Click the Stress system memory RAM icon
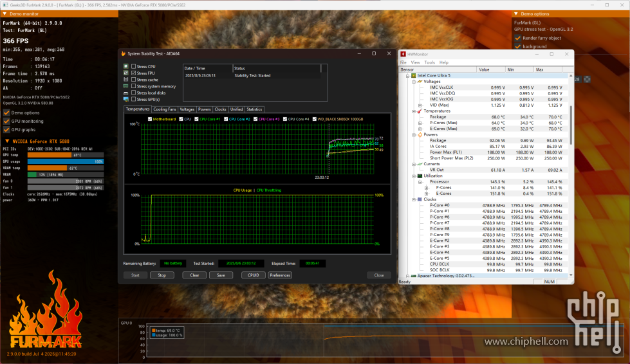The image size is (630, 364). [125, 86]
